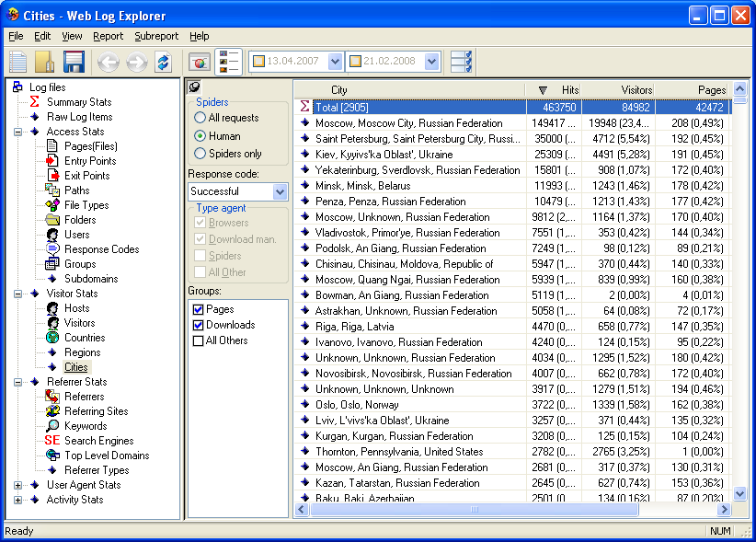Open the 13.04.2007 start date dropdown
This screenshot has height=542, width=756.
[x=335, y=62]
